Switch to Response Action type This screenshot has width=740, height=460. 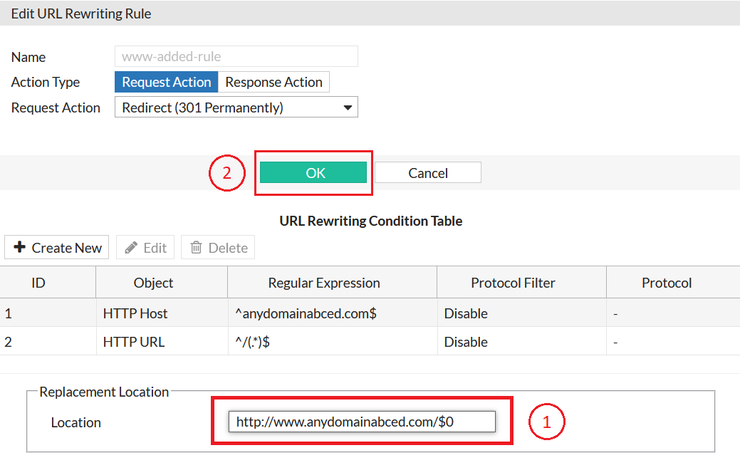[274, 82]
